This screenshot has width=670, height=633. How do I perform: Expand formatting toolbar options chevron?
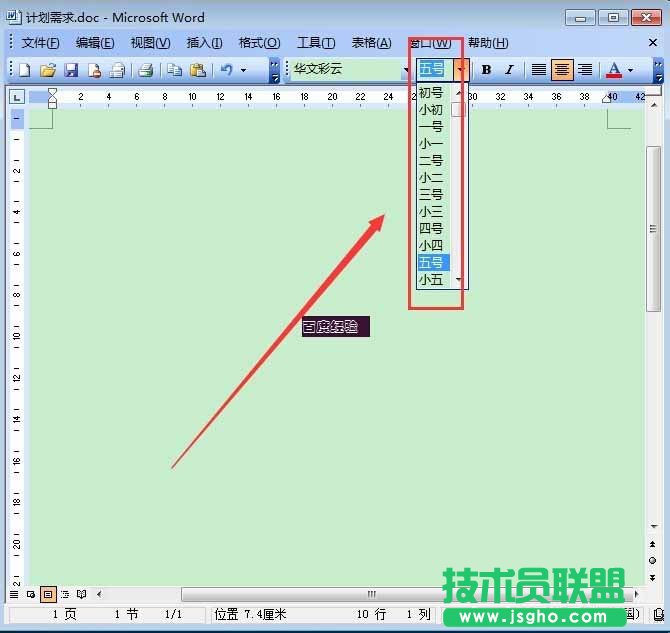point(658,71)
